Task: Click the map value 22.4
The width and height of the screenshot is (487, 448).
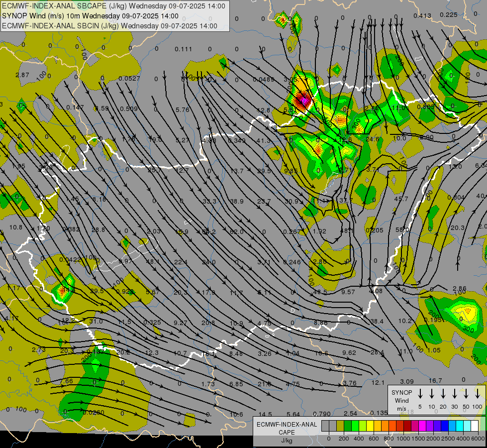Action: 181,262
